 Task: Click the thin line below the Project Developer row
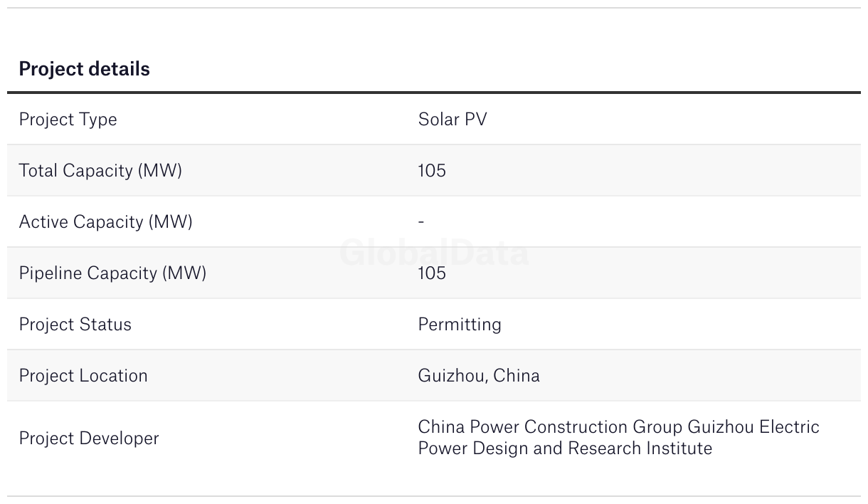pyautogui.click(x=434, y=496)
